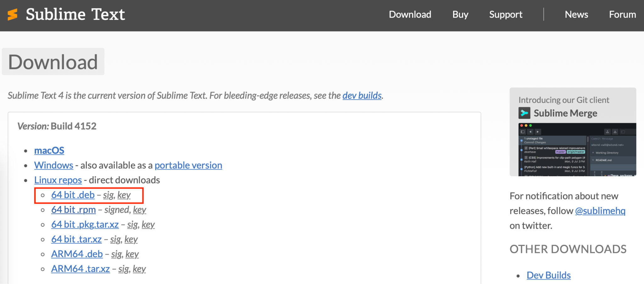Open the Dev Builds link under Other Downloads
Screen dimensions: 644x284
coord(549,275)
